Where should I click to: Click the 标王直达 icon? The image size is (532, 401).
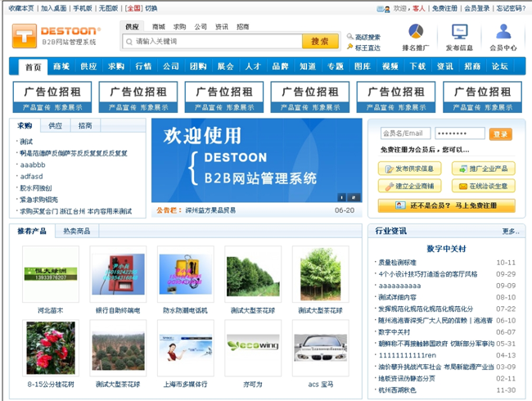pos(349,47)
